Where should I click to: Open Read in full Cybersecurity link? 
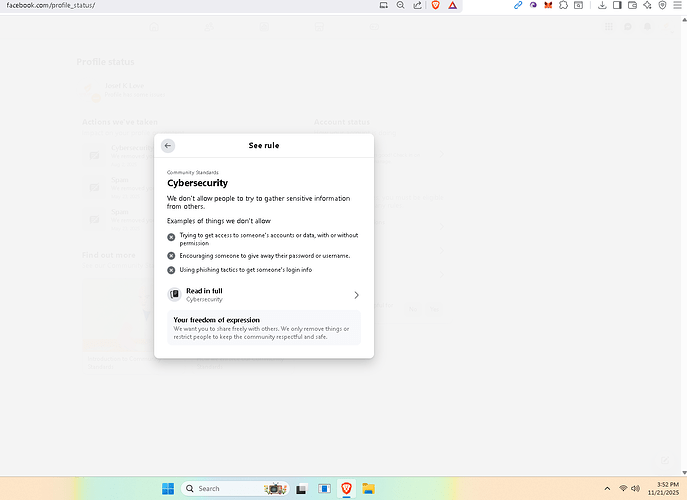tap(204, 295)
